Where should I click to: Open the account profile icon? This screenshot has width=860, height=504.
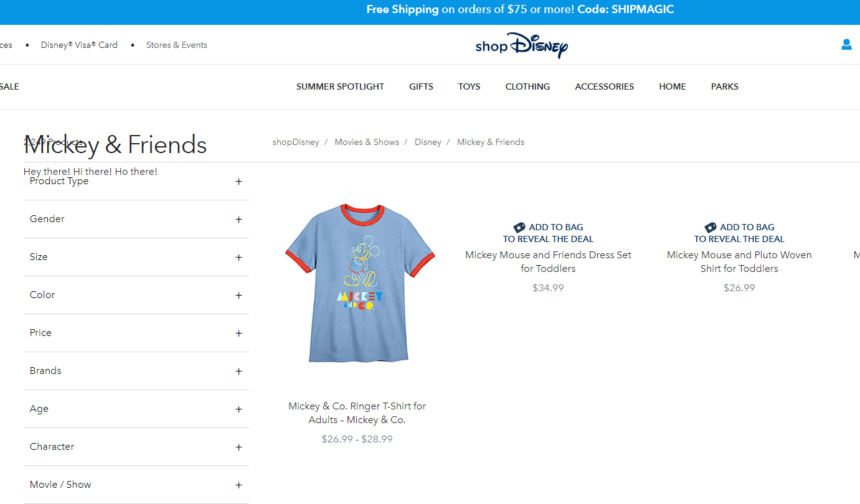846,44
